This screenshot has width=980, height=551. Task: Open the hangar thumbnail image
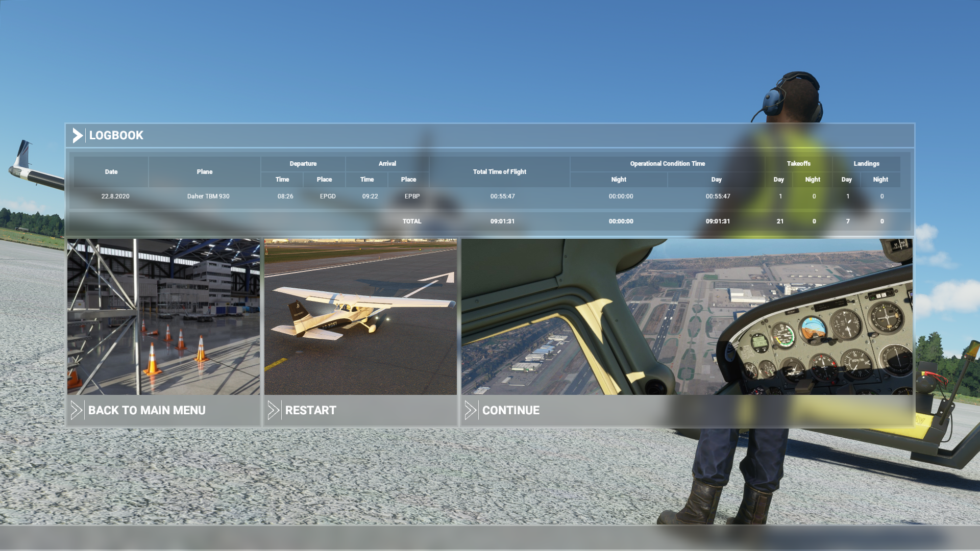[x=163, y=316]
